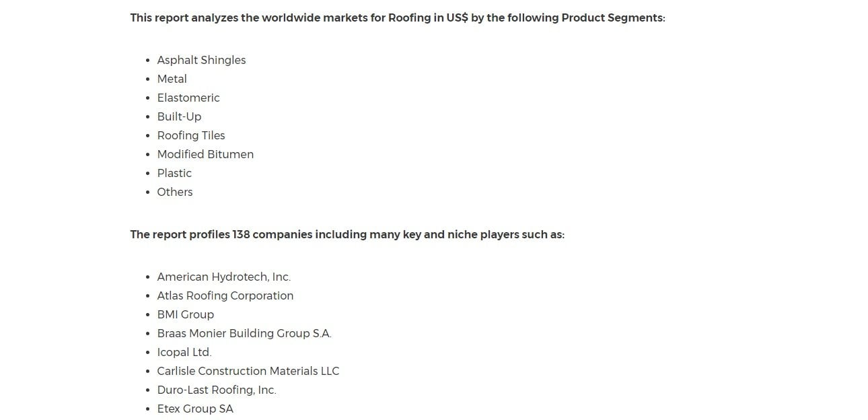This screenshot has width=868, height=420.
Task: Click Duro-Last Roofing, Inc. entry
Action: click(217, 390)
